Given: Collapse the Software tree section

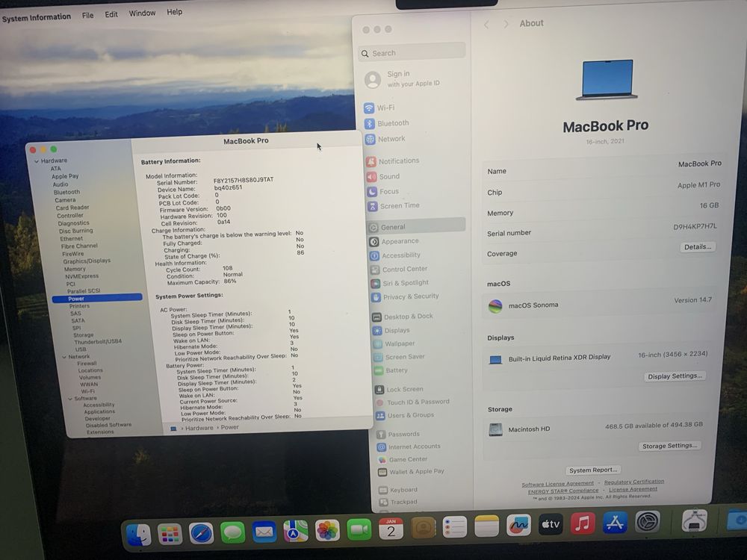Looking at the screenshot, I should click(x=70, y=399).
